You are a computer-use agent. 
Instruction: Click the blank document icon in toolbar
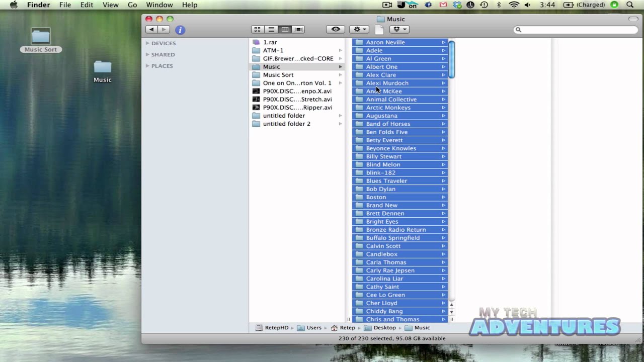click(379, 30)
